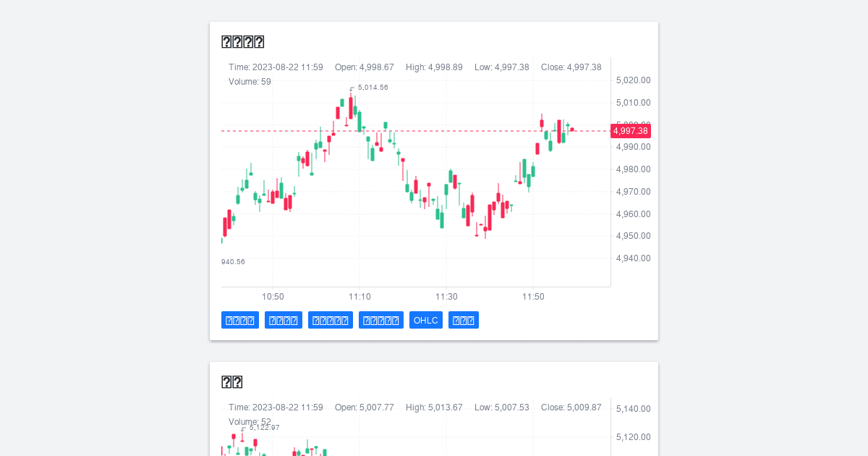
Task: Click the Volume: 59 readout
Action: pos(250,82)
